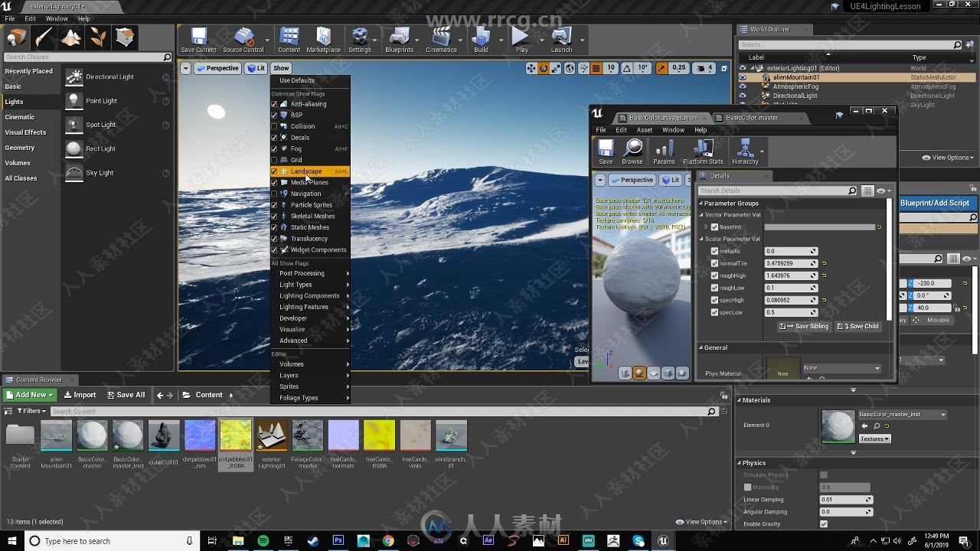Viewport: 980px width, 551px height.
Task: Open Platform Stats in the material editor
Action: (x=703, y=152)
